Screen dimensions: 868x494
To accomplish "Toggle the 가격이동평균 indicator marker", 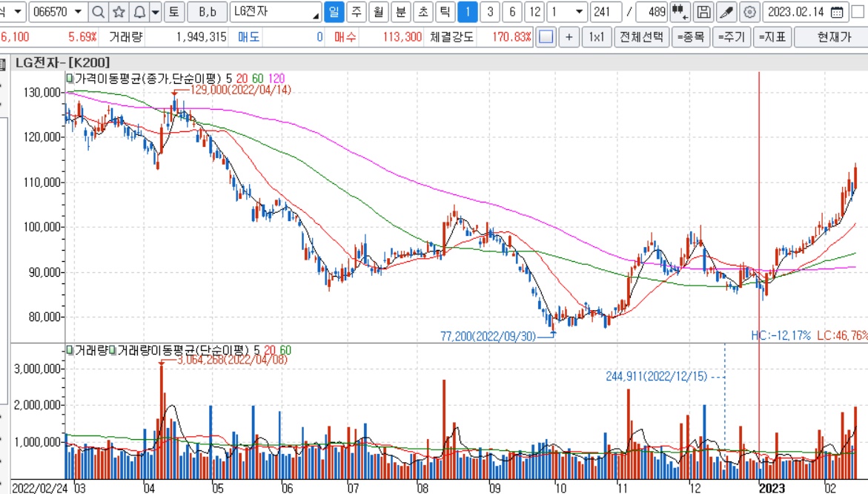I will [70, 79].
